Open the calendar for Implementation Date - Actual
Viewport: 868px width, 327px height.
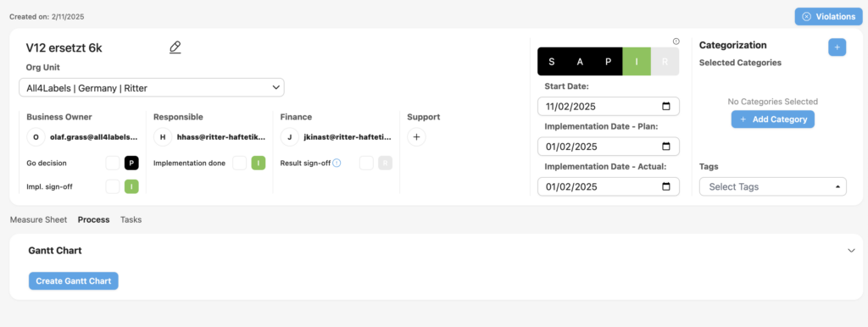[x=666, y=186]
